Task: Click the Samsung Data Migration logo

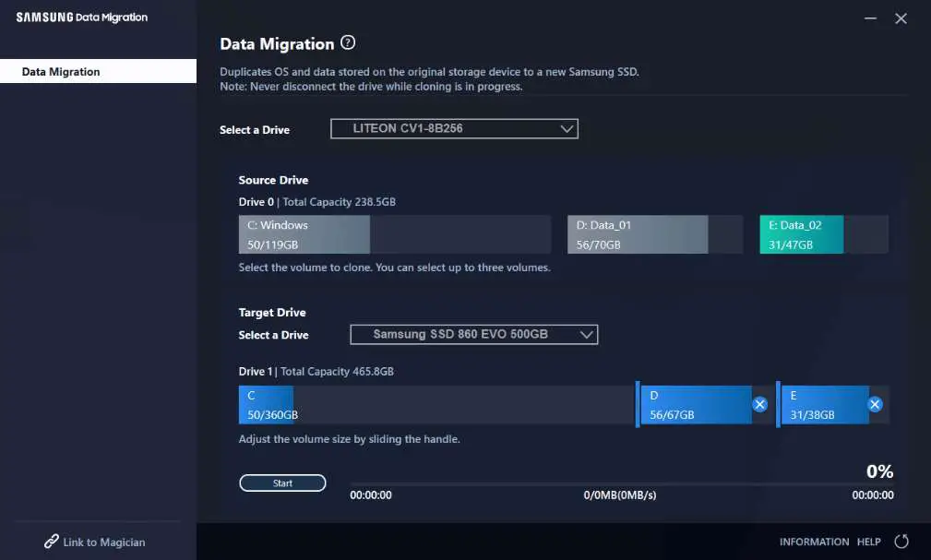Action: (80, 17)
